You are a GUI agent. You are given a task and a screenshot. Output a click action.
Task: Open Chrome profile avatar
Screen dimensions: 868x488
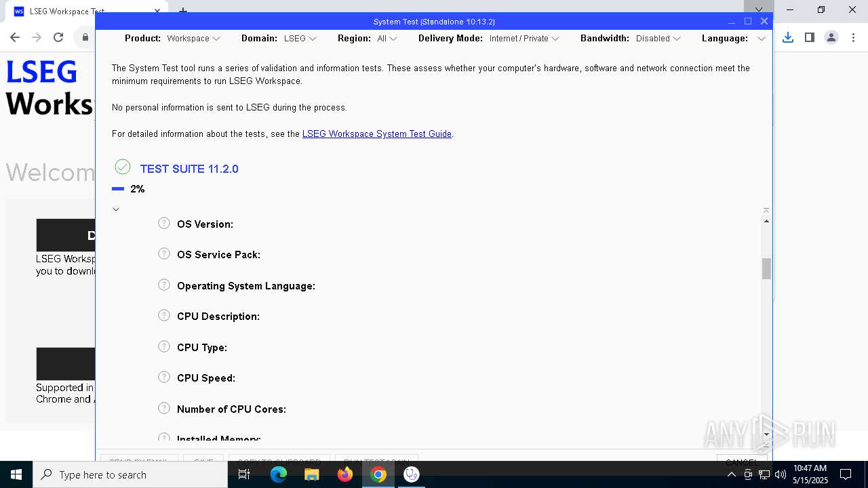pyautogui.click(x=831, y=38)
